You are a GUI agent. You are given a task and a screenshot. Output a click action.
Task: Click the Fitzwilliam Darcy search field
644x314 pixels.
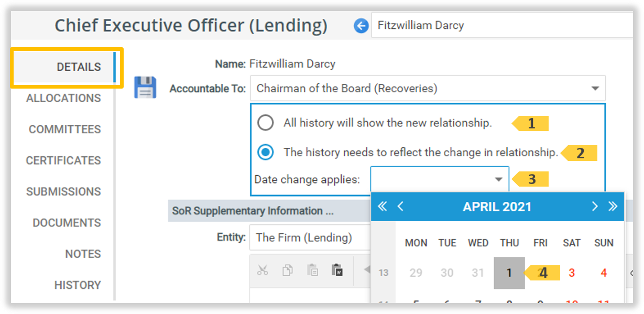pyautogui.click(x=503, y=26)
